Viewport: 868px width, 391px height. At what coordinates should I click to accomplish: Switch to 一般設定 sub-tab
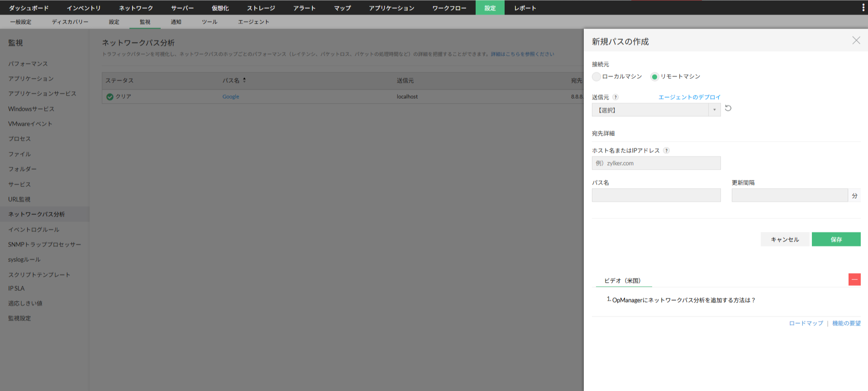(21, 22)
